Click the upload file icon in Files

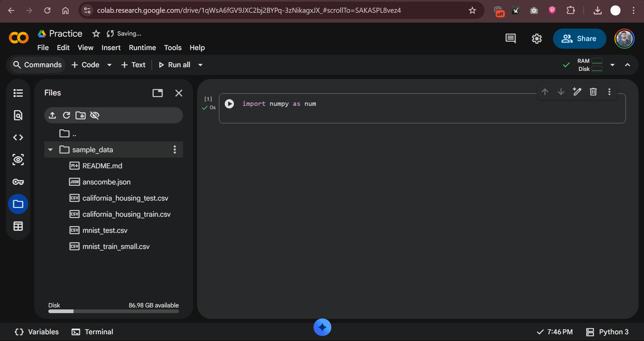[52, 115]
